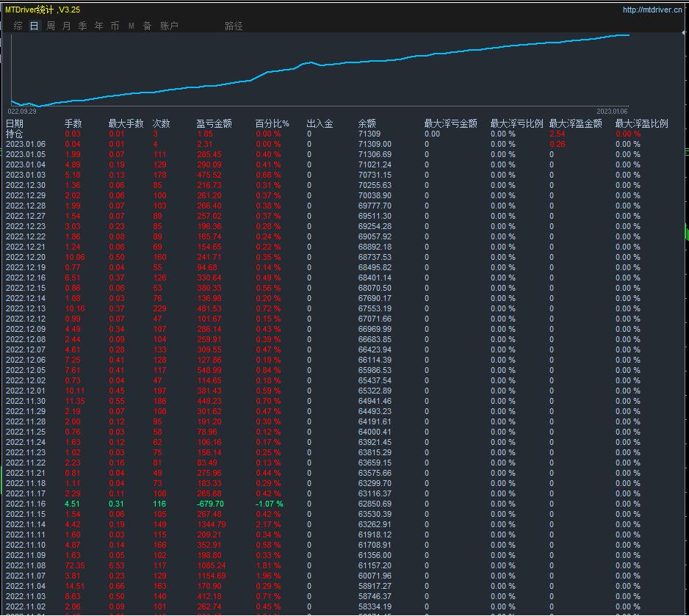Click the 2.54 max floating profit cell

(x=558, y=134)
